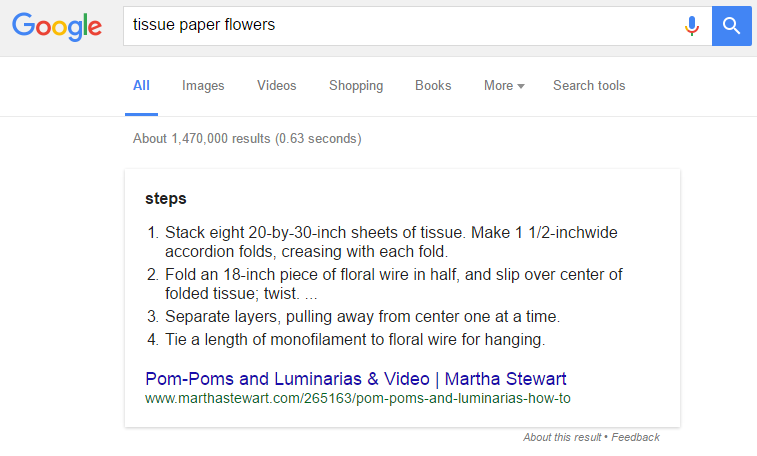Switch to the Books tab
The image size is (757, 456).
433,86
